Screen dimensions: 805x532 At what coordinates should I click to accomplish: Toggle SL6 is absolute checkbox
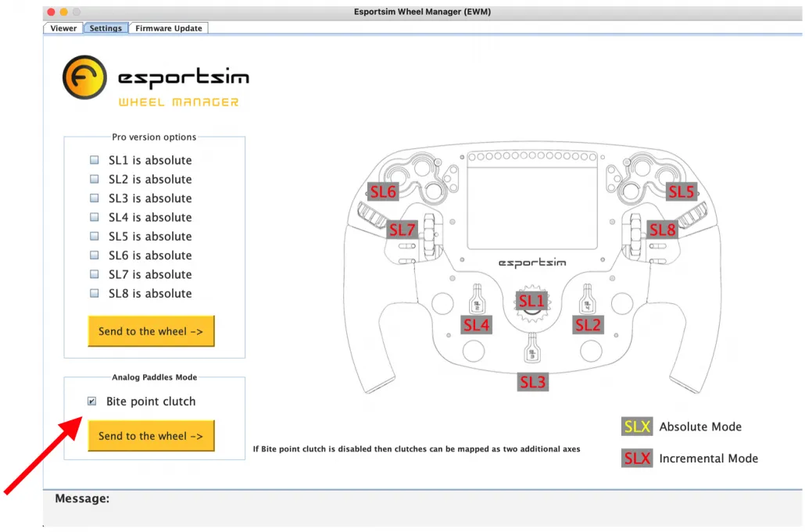point(95,255)
